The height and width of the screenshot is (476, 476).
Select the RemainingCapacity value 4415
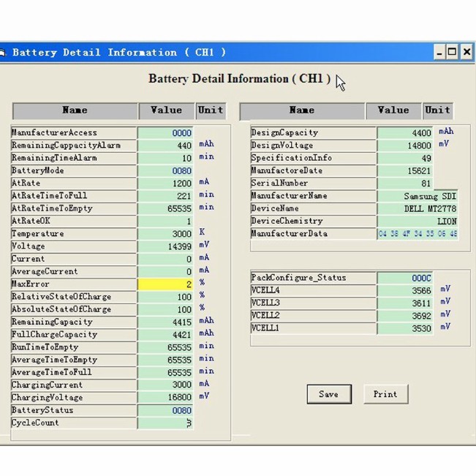165,322
